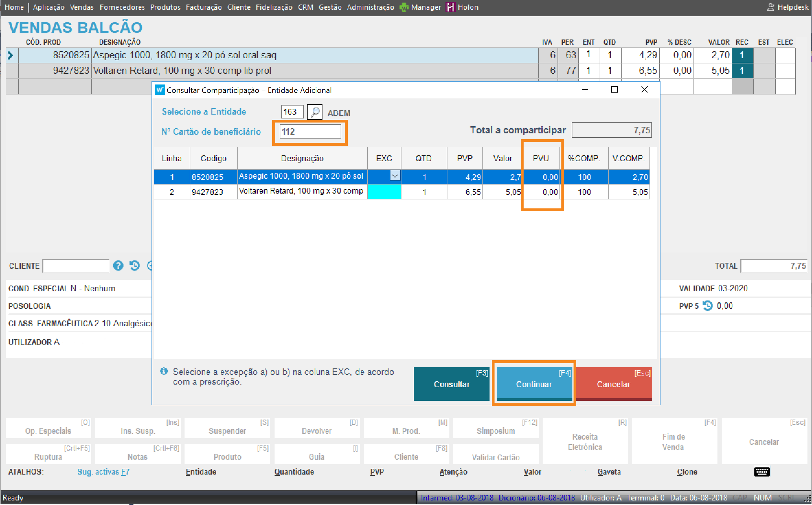
Task: Click the Holon H icon
Action: 451,7
